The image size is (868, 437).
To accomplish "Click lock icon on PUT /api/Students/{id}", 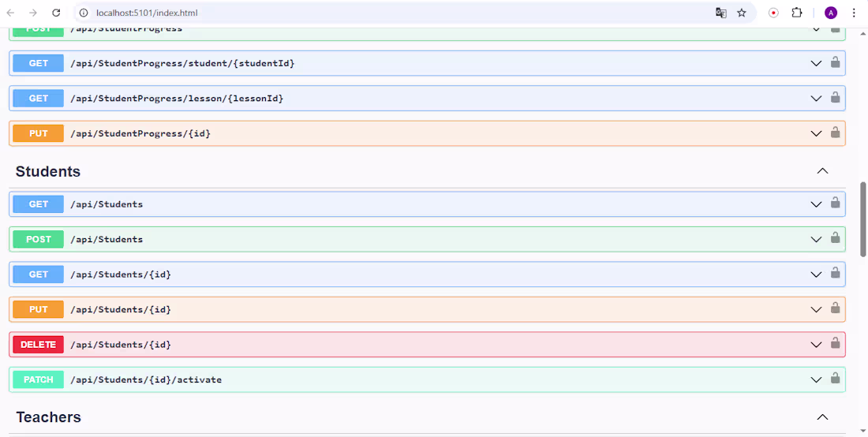I will click(x=836, y=308).
